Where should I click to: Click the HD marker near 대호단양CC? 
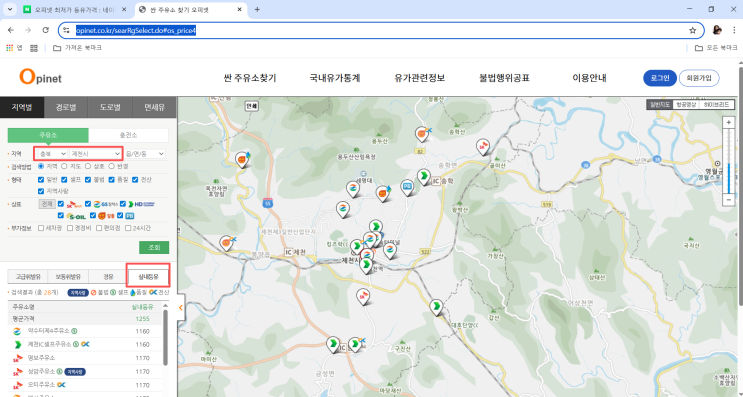436,307
